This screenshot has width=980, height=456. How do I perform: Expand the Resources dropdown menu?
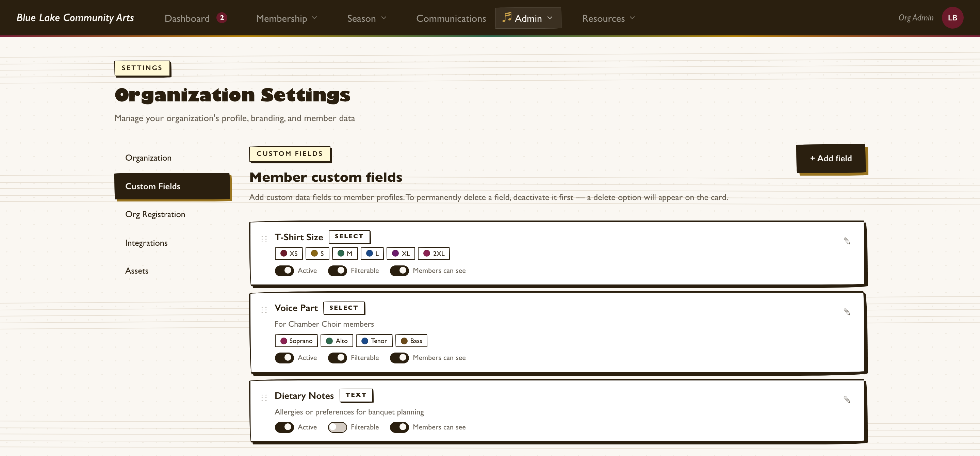point(608,18)
